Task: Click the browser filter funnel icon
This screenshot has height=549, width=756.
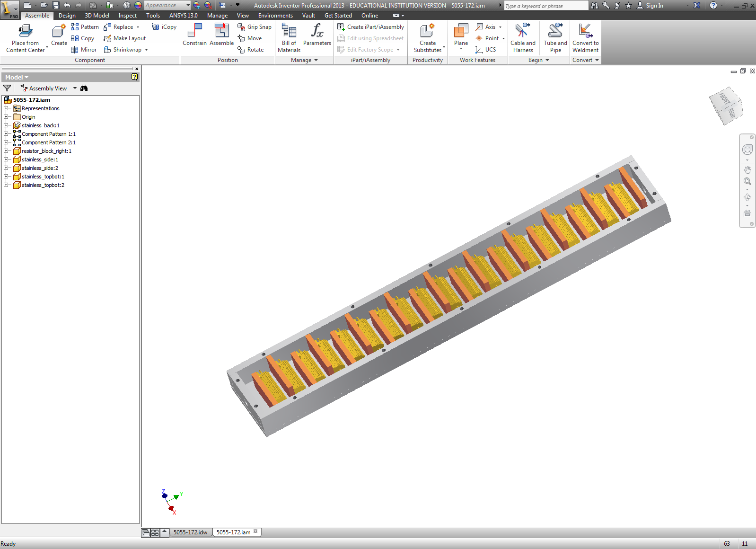Action: tap(7, 88)
